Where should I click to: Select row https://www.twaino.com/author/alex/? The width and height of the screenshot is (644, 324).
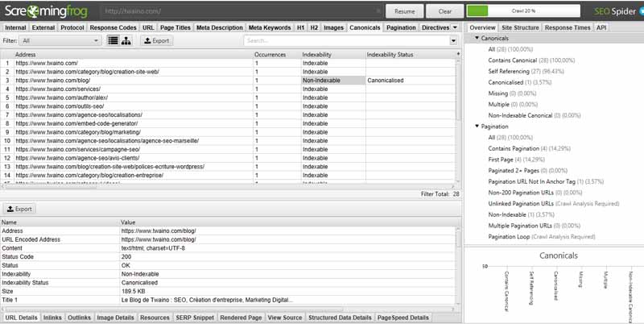(x=228, y=98)
